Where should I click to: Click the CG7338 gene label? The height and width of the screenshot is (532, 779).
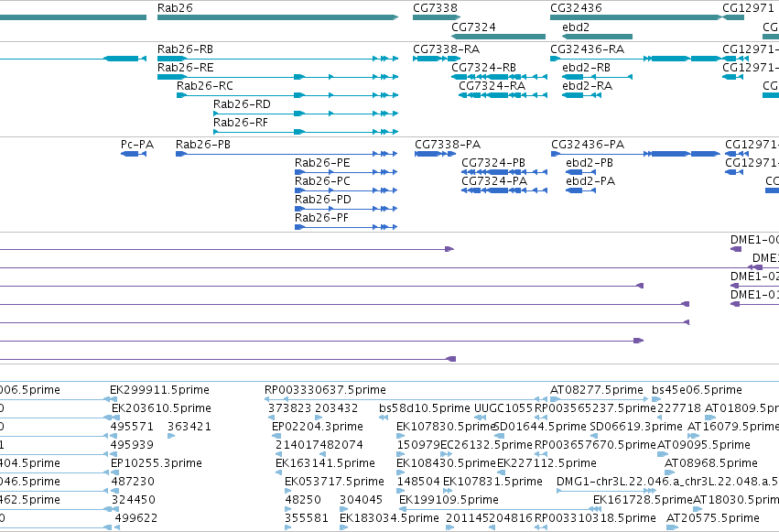[x=435, y=8]
